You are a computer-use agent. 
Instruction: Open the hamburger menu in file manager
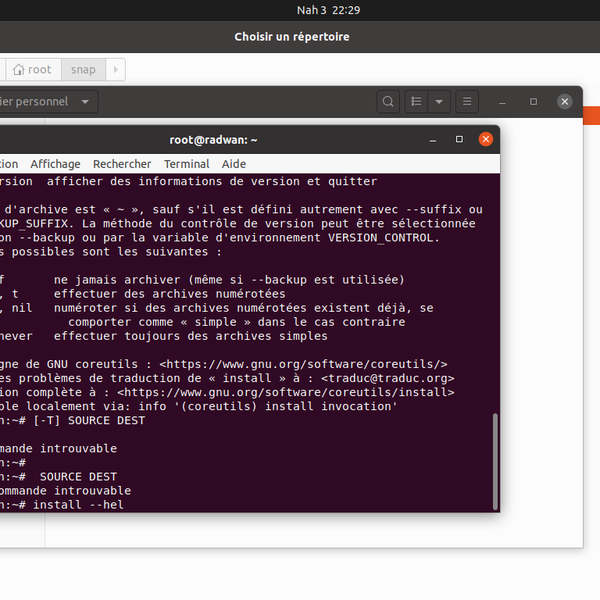tap(465, 101)
